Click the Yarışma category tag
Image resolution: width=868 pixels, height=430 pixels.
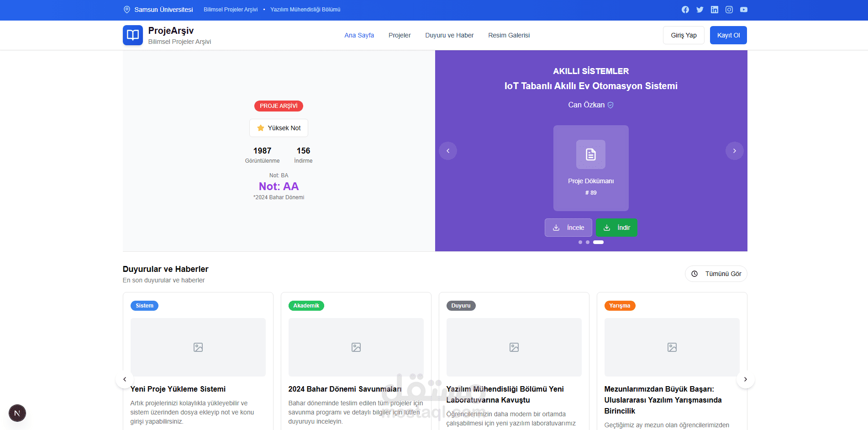click(x=620, y=306)
